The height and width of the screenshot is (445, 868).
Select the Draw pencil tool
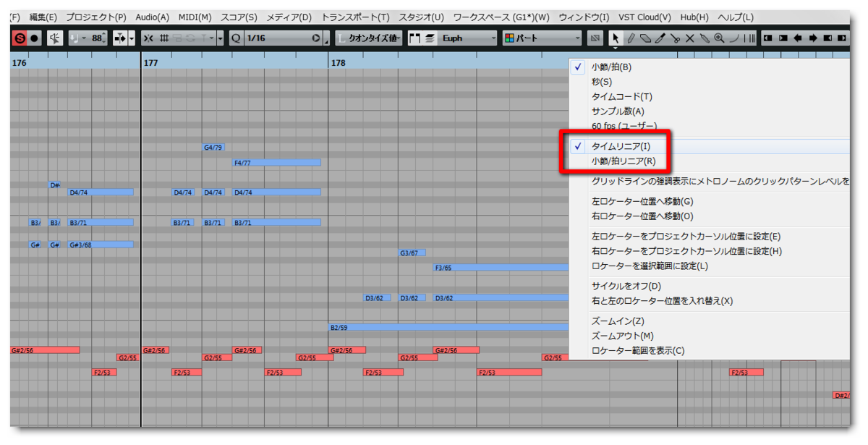pos(631,38)
